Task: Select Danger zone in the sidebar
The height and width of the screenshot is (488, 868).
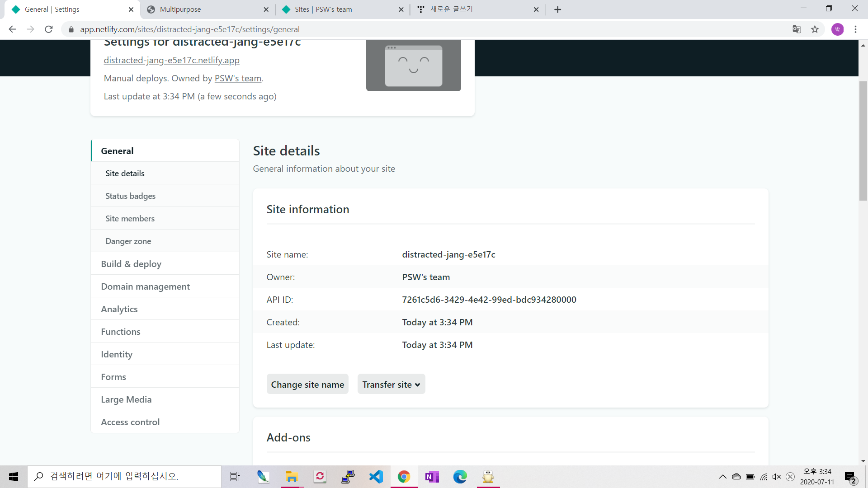Action: (x=128, y=241)
